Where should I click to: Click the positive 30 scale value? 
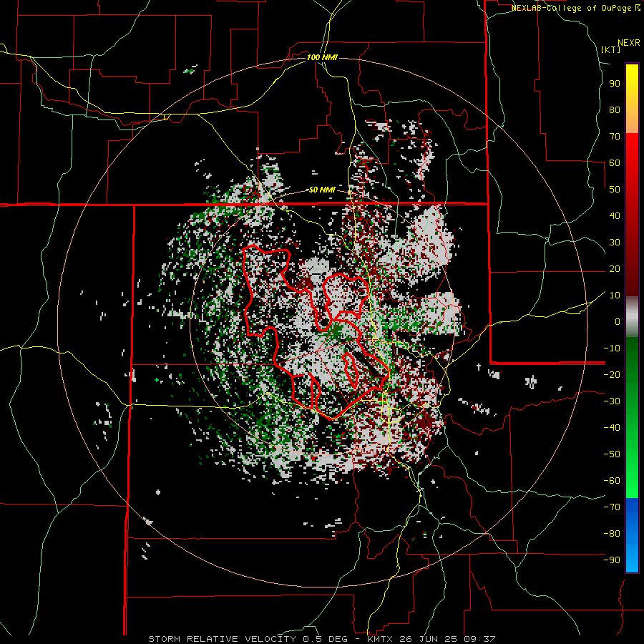(615, 243)
